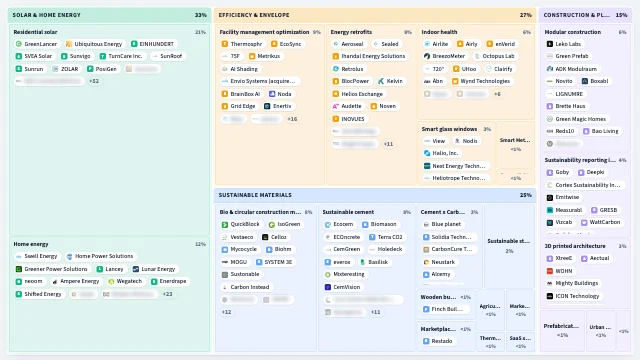Open the Carbon Instead chip

(246, 287)
